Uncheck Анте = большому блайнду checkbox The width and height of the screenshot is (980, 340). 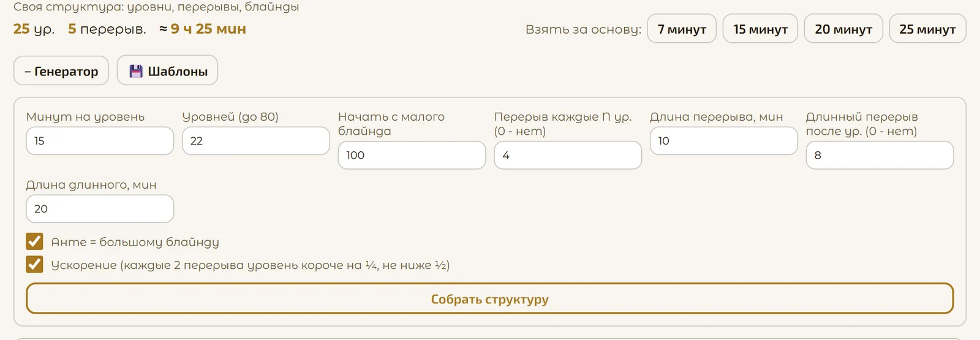point(34,241)
